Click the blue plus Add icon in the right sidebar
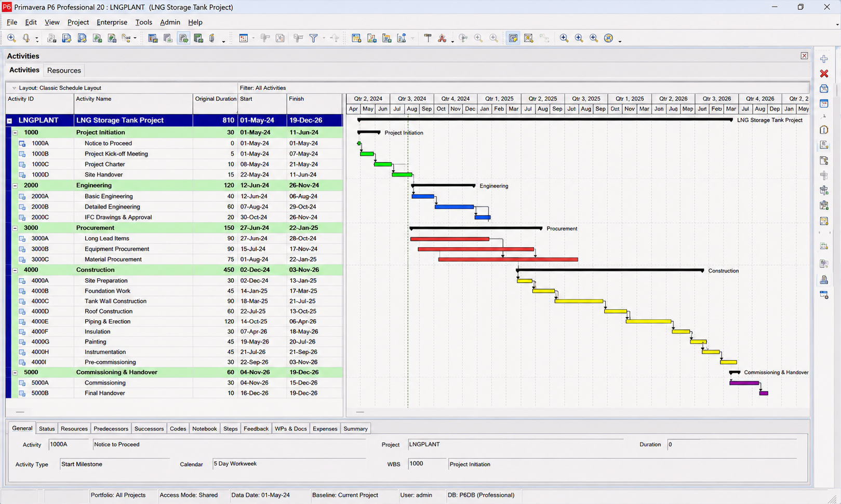 824,59
